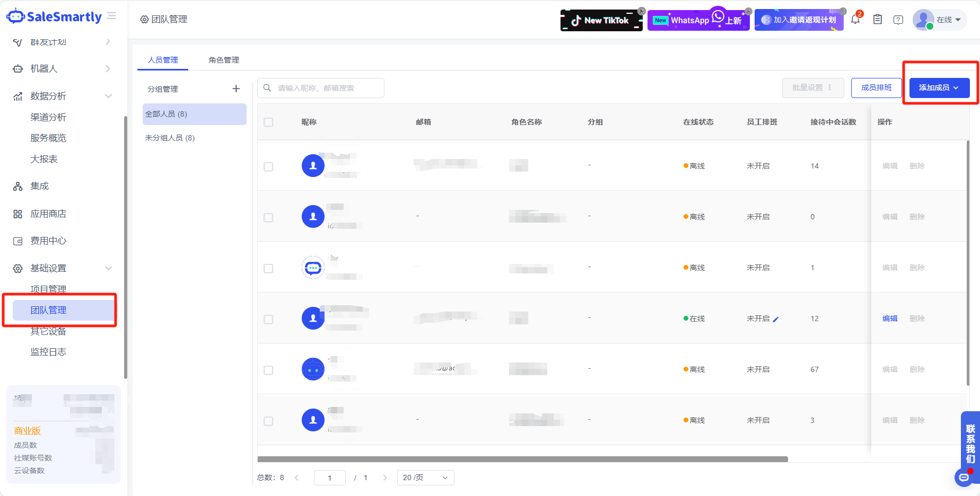The height and width of the screenshot is (496, 980).
Task: Check the select-all checkbox in table header
Action: (x=268, y=122)
